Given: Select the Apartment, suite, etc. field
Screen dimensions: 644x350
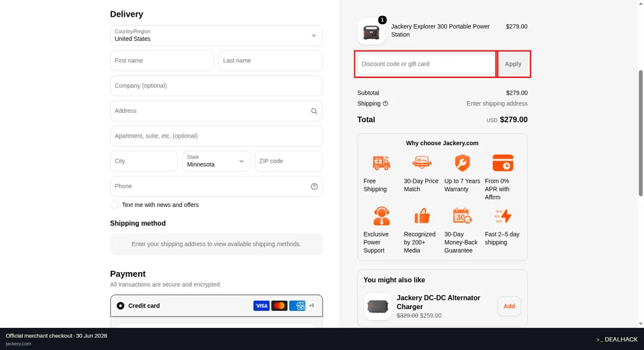Looking at the screenshot, I should [x=217, y=136].
